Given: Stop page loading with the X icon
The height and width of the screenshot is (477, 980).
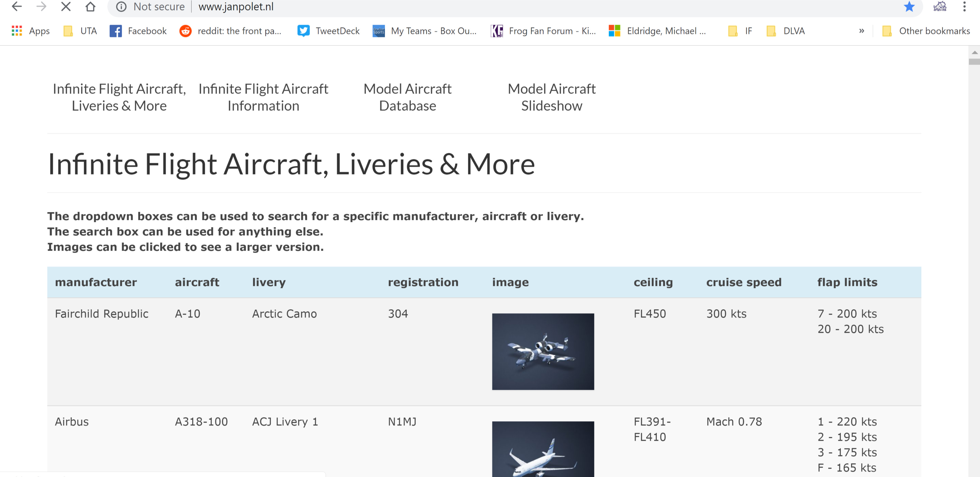Looking at the screenshot, I should tap(66, 7).
